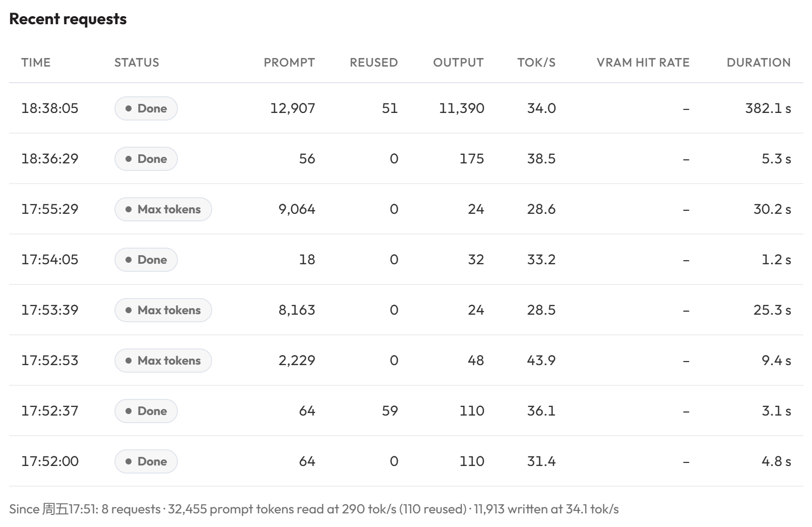Screen dimensions: 812x527
Task: Click the DURATION column header
Action: 759,63
